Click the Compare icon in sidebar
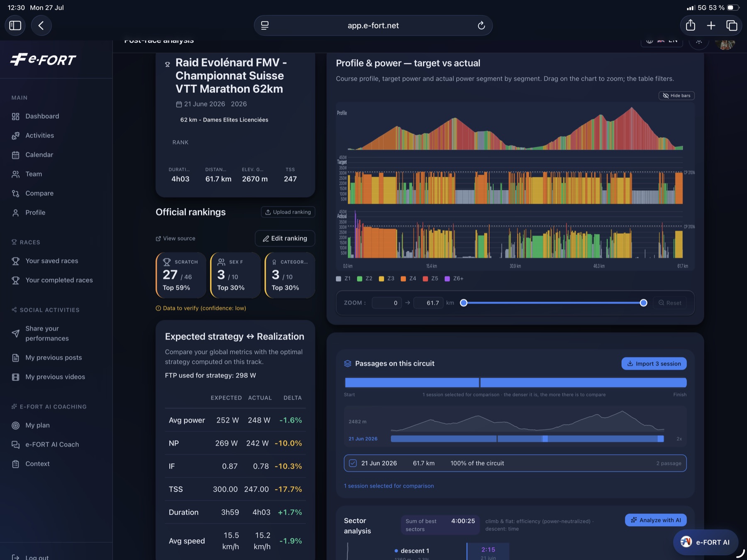 [15, 193]
